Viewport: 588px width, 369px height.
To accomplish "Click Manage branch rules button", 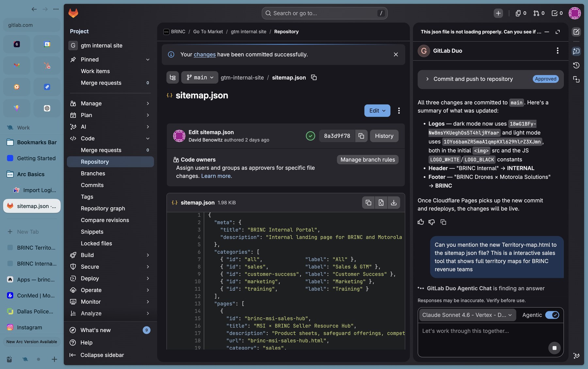I will (x=367, y=160).
